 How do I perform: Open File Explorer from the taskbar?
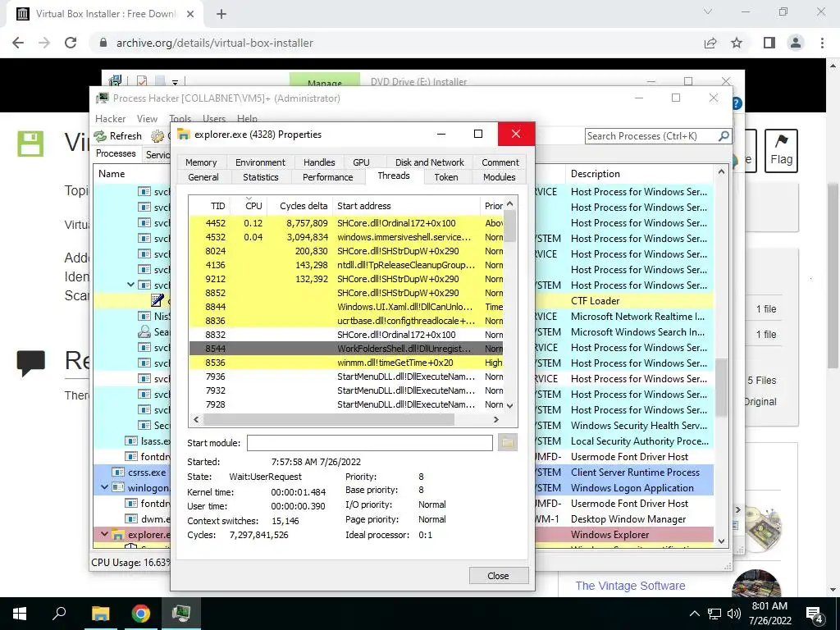(100, 614)
